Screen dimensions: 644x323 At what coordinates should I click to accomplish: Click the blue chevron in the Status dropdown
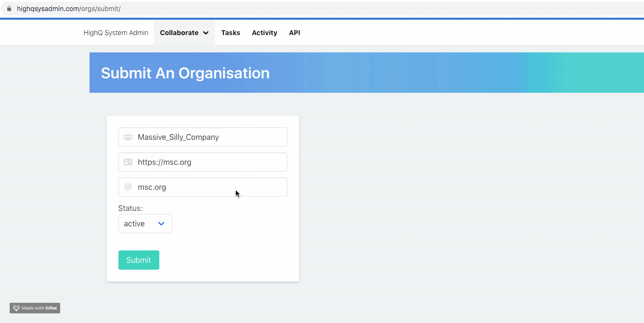[x=161, y=224]
